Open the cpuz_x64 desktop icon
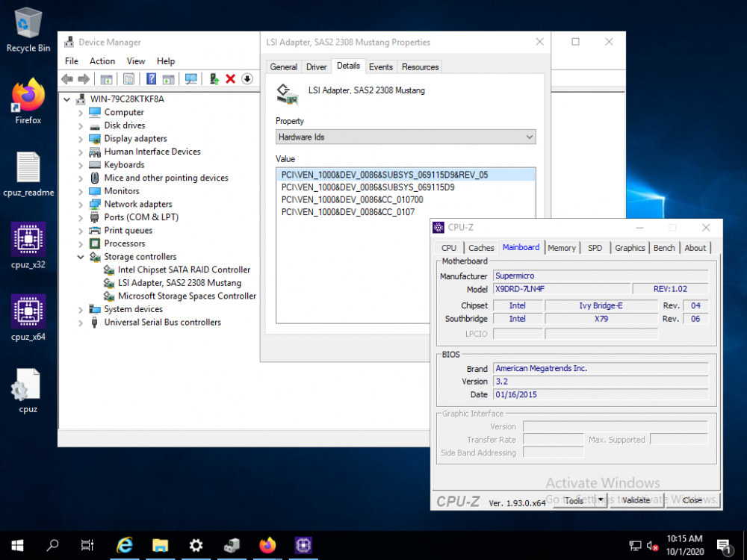Viewport: 747px width, 560px height. coord(28,317)
